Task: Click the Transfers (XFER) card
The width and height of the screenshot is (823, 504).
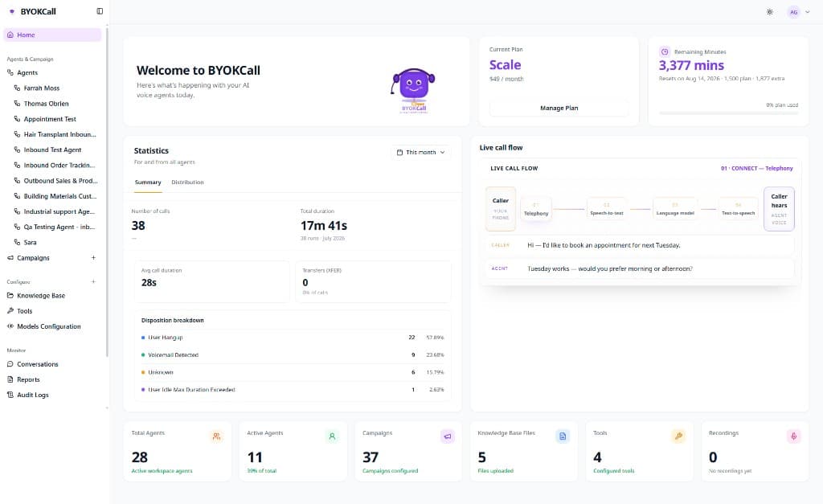Action: [373, 281]
